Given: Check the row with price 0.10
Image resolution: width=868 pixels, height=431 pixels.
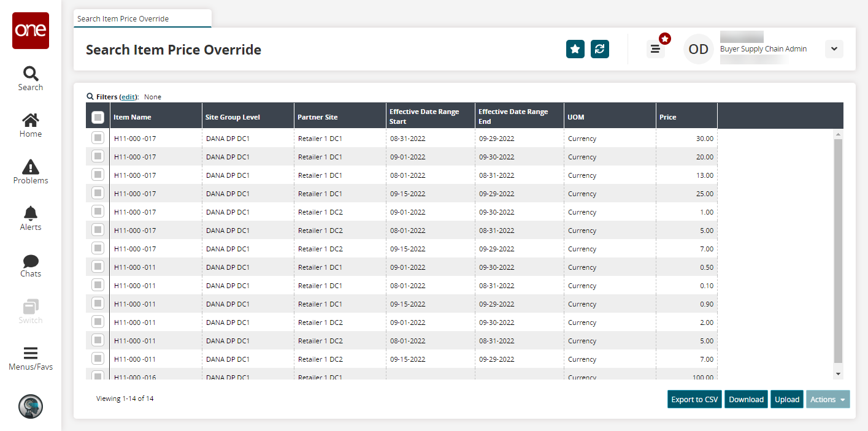Looking at the screenshot, I should click(x=98, y=285).
